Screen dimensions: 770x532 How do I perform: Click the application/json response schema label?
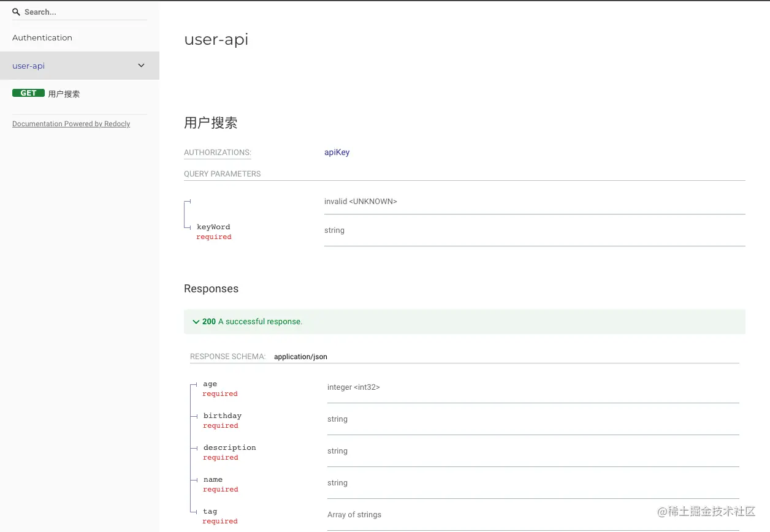pyautogui.click(x=300, y=356)
